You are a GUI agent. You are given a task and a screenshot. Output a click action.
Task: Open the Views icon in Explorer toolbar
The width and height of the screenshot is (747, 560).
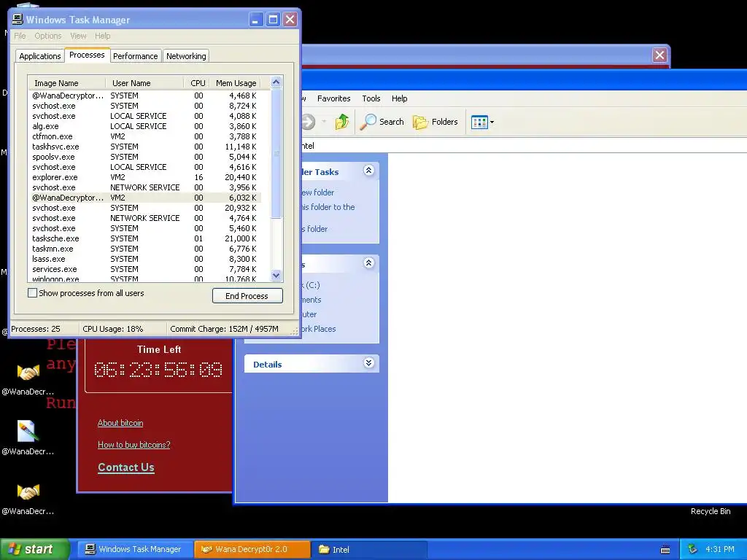pos(479,122)
